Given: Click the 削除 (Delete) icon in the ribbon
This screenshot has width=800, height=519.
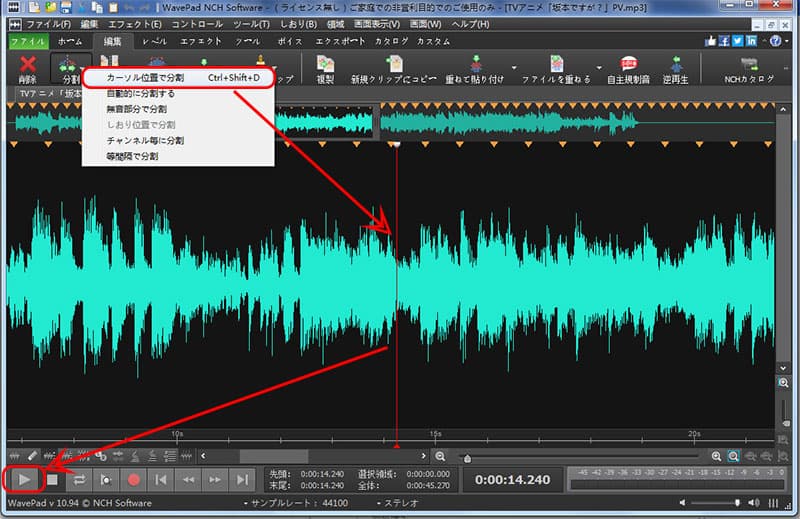Looking at the screenshot, I should pyautogui.click(x=28, y=69).
